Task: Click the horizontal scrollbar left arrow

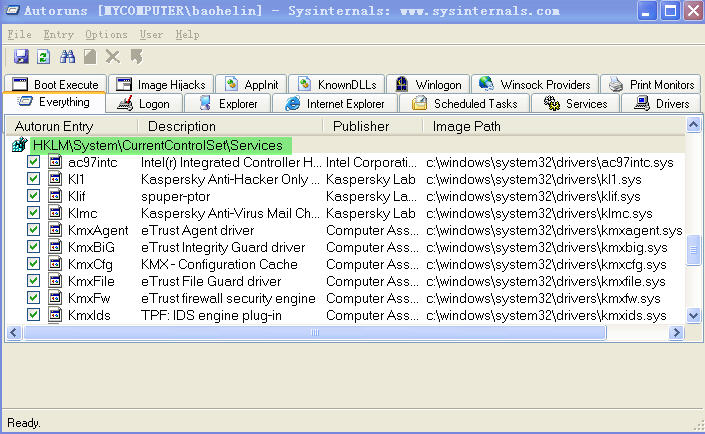Action: coord(13,332)
